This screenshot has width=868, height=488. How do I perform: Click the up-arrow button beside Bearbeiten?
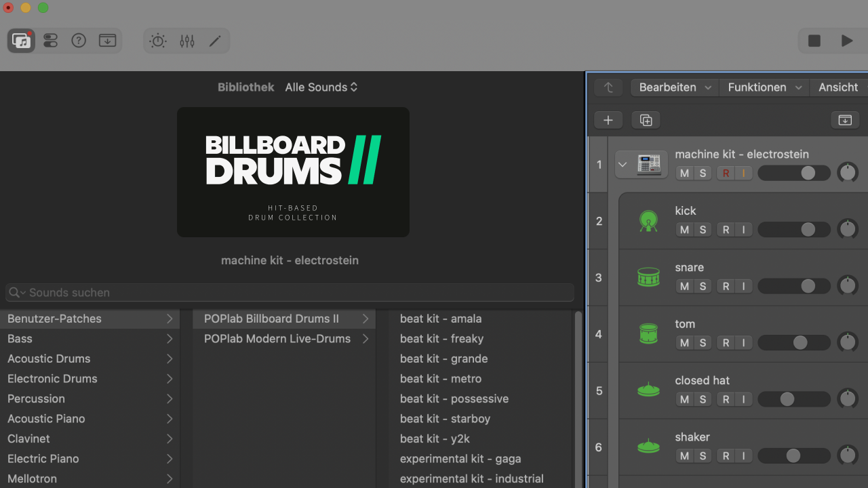click(608, 87)
